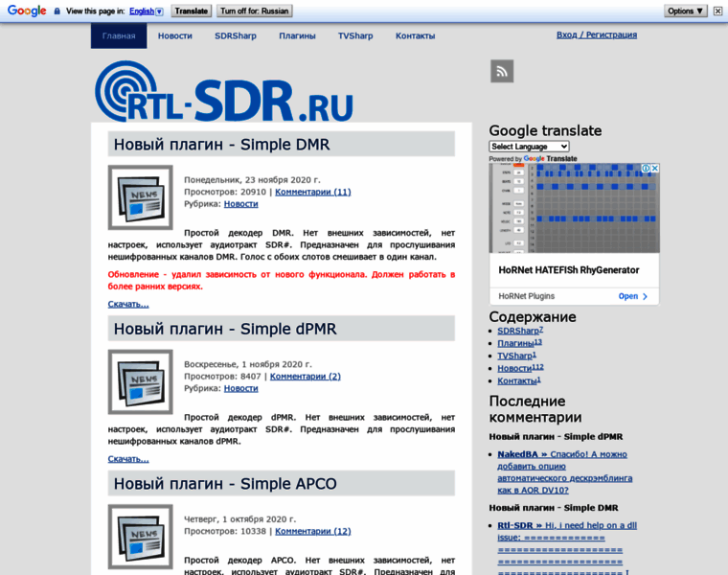Click the Google logo in translate bar

27,11
